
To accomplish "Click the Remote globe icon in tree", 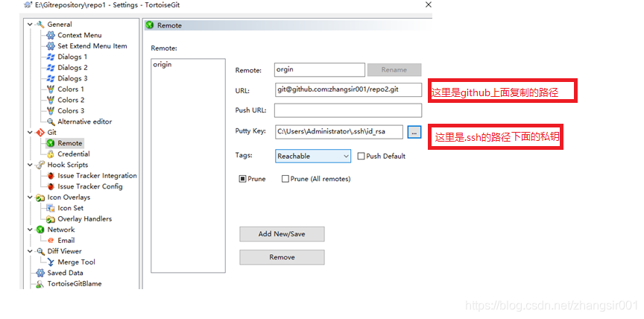I will click(51, 143).
